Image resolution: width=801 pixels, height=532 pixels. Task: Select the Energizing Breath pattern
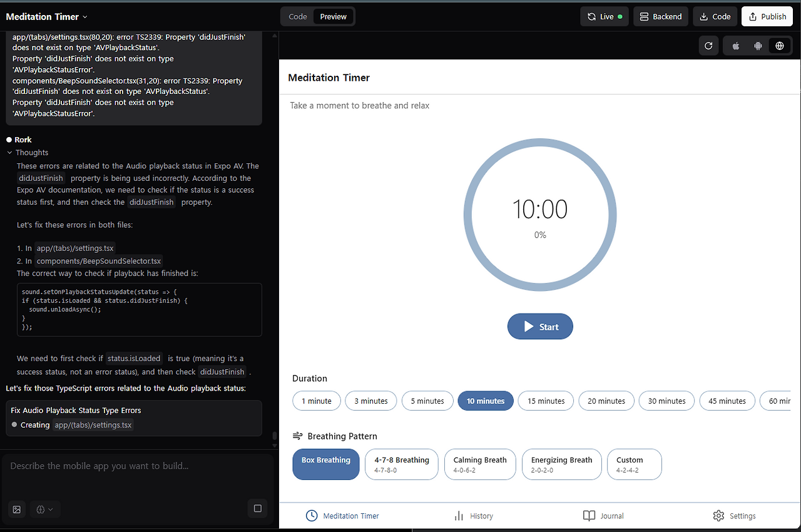561,464
